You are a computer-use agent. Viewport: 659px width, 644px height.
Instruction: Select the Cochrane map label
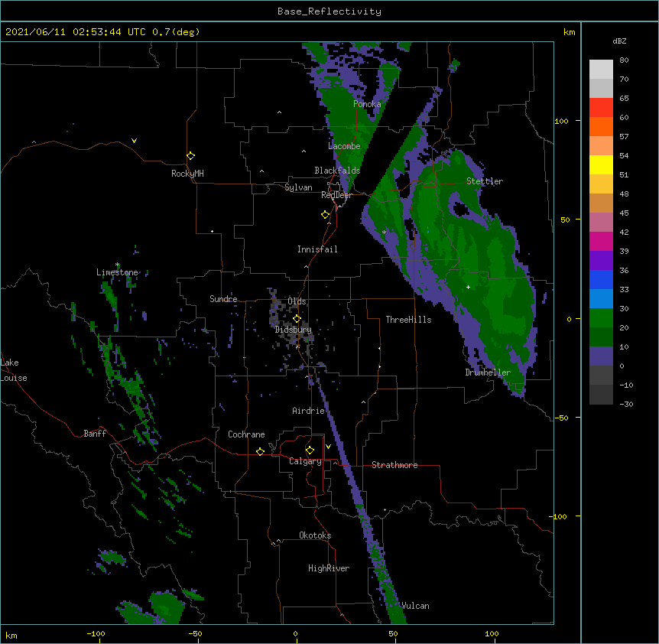(x=246, y=434)
